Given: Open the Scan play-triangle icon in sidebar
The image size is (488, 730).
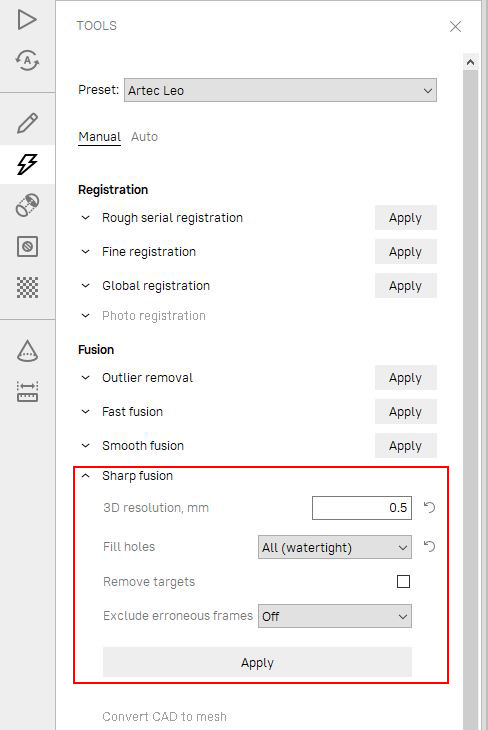Looking at the screenshot, I should click(x=27, y=20).
